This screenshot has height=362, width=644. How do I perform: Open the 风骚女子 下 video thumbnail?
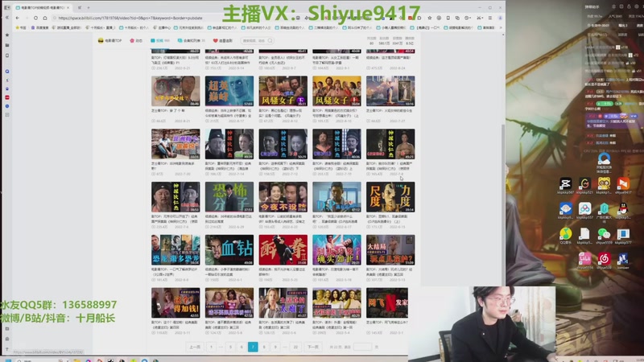pos(283,91)
